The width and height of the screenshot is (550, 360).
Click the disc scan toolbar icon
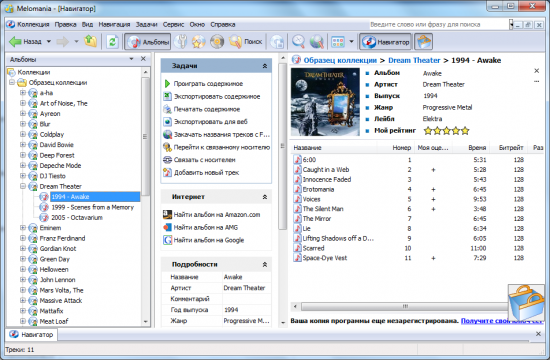click(x=277, y=42)
